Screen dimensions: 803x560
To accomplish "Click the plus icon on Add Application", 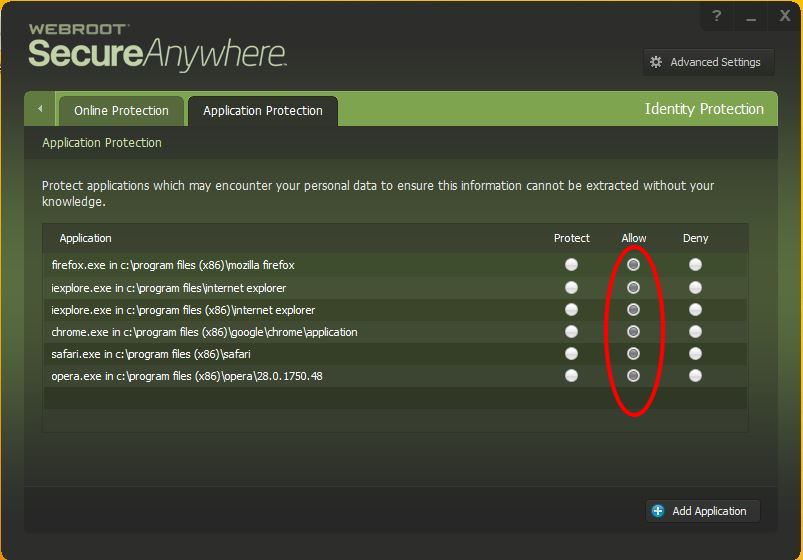I will coord(658,511).
